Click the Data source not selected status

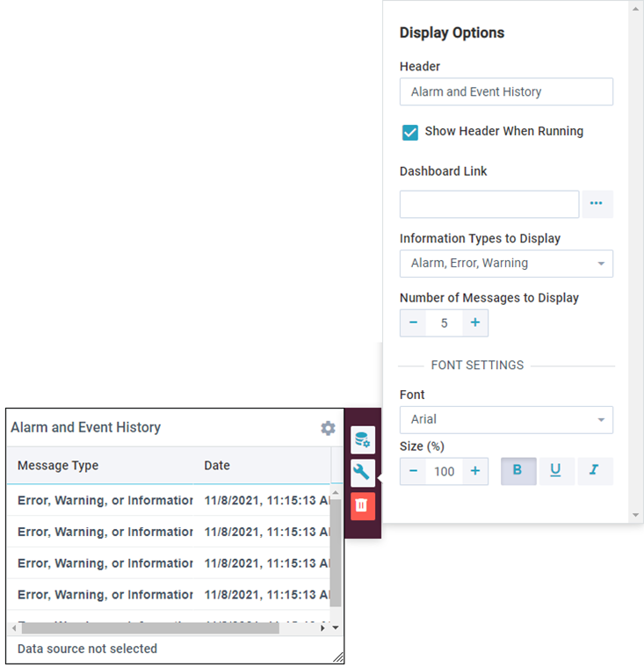click(x=87, y=649)
